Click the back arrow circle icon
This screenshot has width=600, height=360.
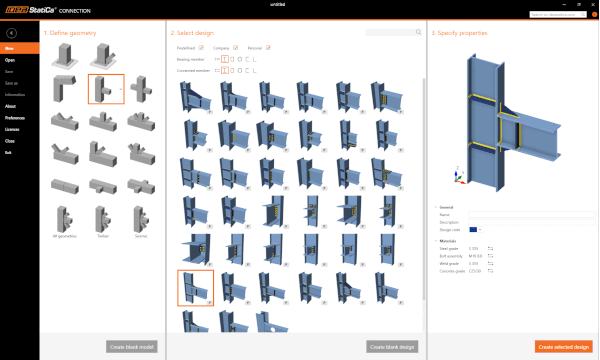[x=11, y=33]
